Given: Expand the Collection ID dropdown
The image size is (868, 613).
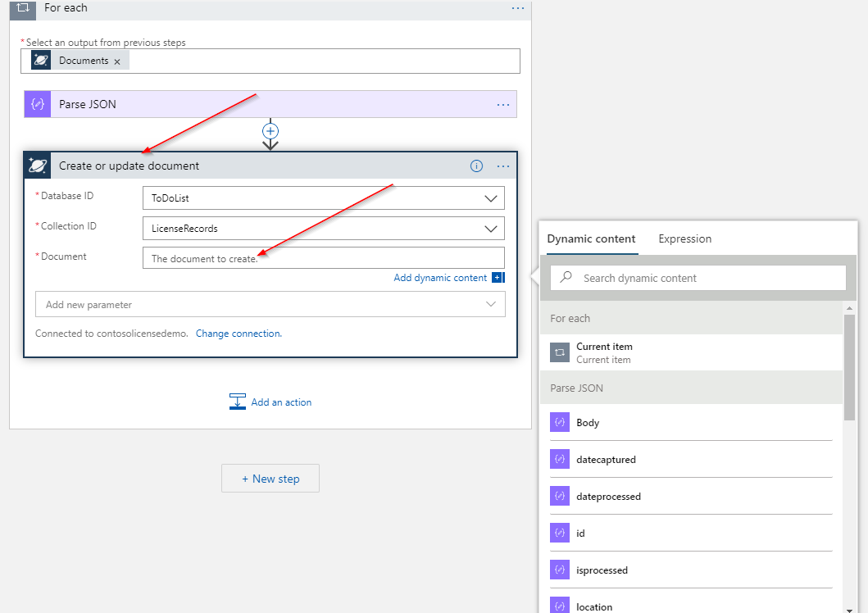Looking at the screenshot, I should [491, 229].
